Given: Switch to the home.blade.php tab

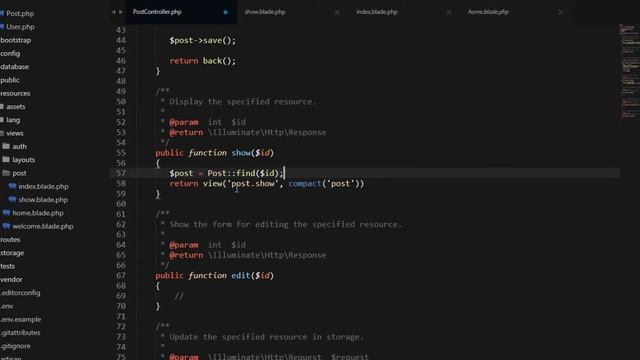Looking at the screenshot, I should point(488,12).
